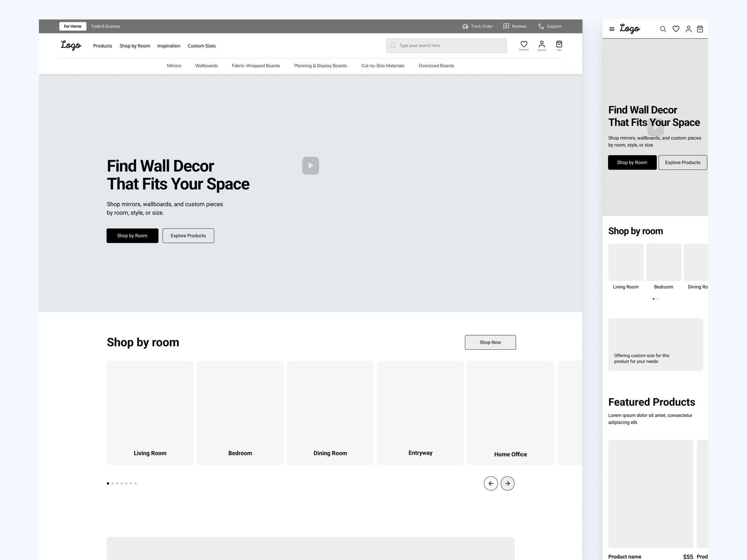Select Cut-to-Size Materials category
Image resolution: width=747 pixels, height=560 pixels.
[383, 66]
